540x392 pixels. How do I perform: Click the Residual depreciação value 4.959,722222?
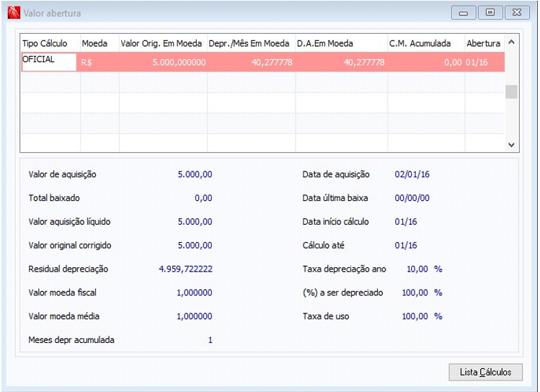[185, 269]
